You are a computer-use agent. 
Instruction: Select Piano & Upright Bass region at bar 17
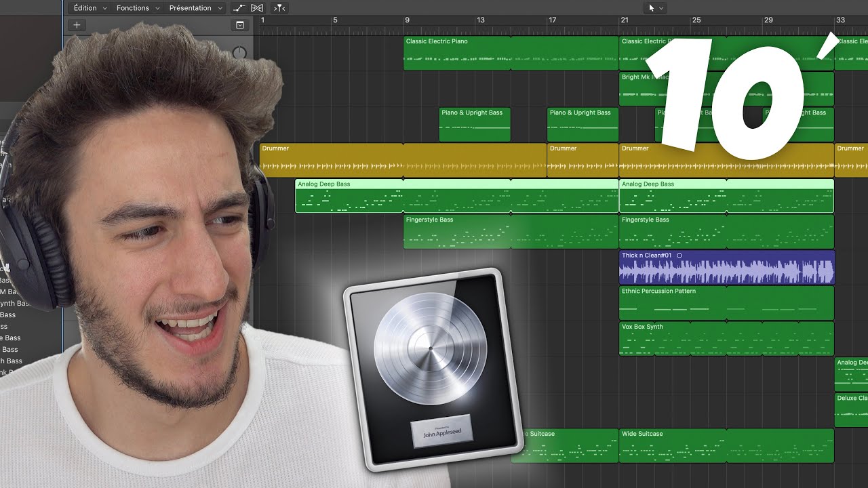(x=583, y=125)
